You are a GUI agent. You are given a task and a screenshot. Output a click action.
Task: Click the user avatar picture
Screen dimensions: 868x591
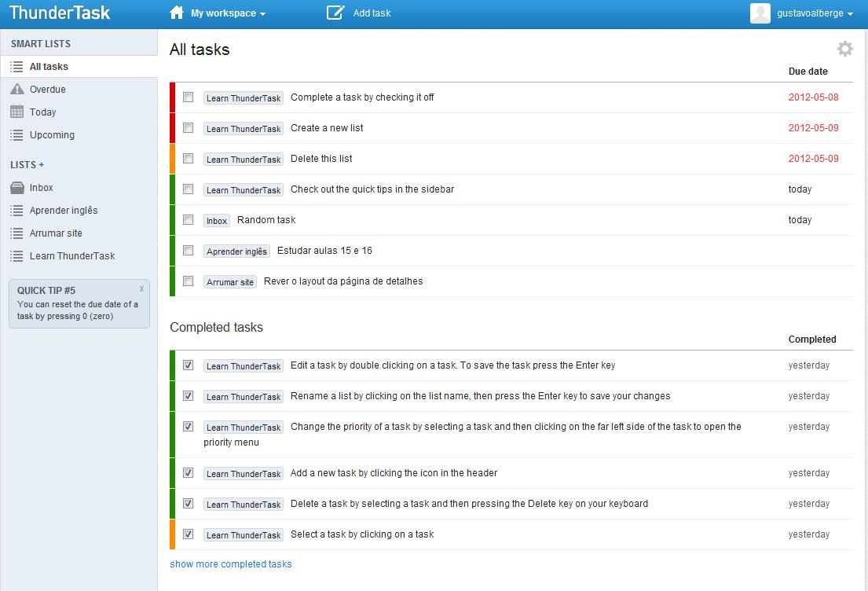tap(760, 13)
